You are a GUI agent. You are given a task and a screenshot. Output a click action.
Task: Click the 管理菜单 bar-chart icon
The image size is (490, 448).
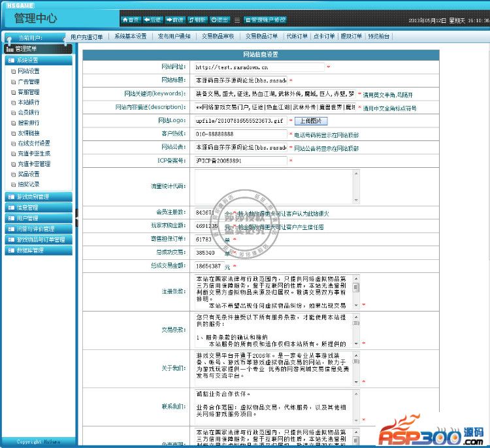tap(10, 49)
